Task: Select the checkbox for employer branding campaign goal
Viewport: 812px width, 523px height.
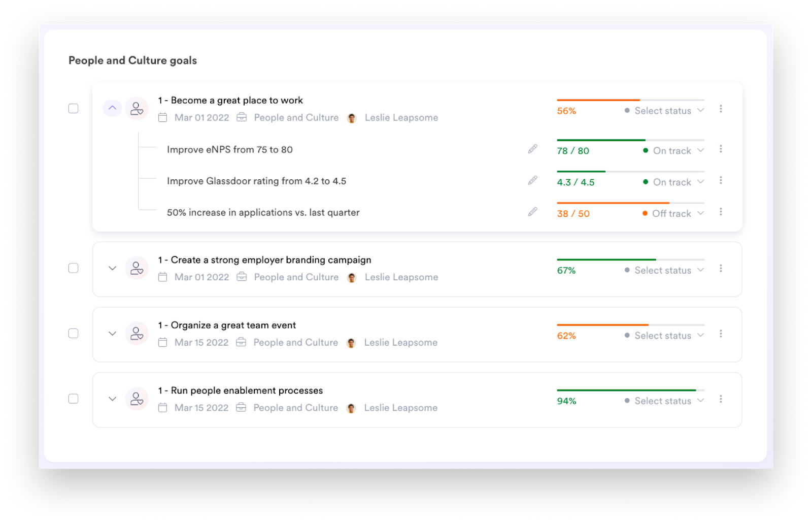Action: pos(73,268)
